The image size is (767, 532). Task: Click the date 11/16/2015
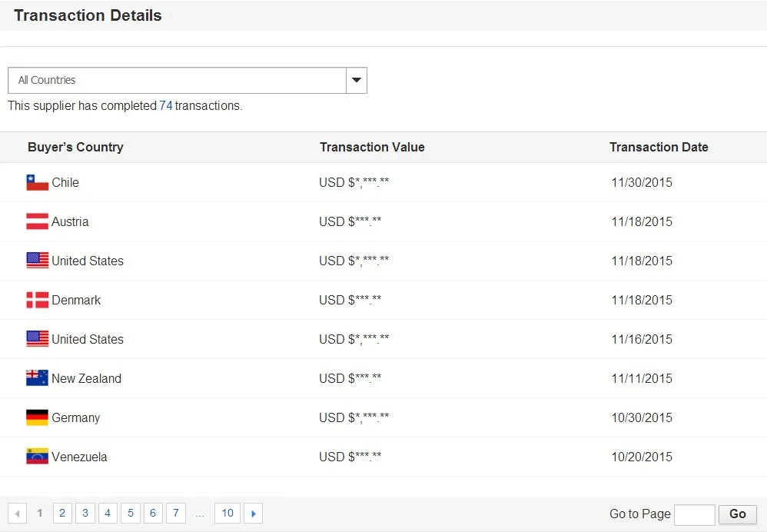tap(642, 339)
